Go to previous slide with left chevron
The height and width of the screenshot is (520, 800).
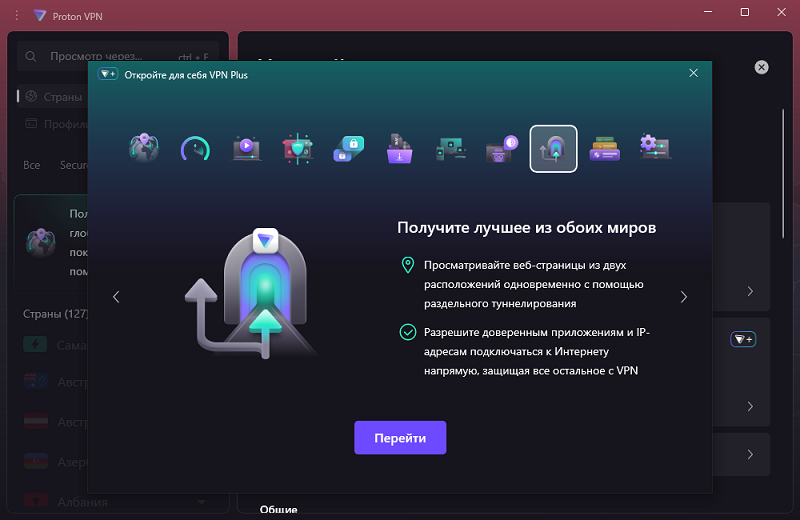116,297
